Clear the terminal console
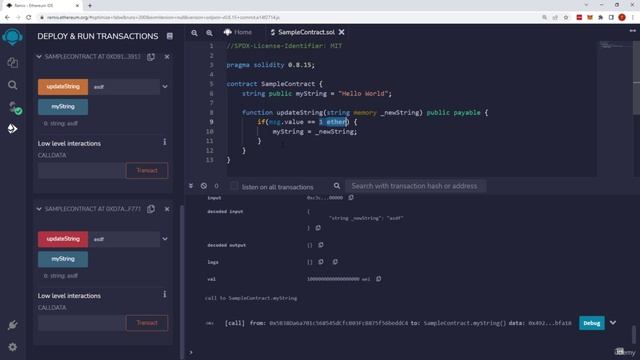Image resolution: width=640 pixels, height=360 pixels. (x=204, y=186)
